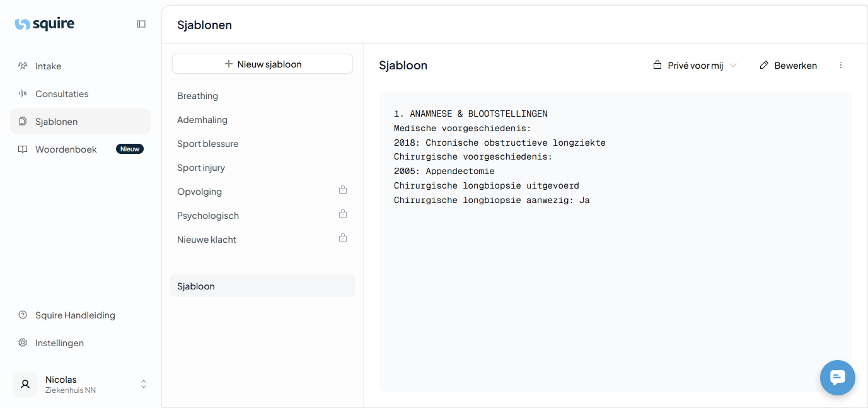This screenshot has height=408, width=868.
Task: Click the Squire logo
Action: 45,24
